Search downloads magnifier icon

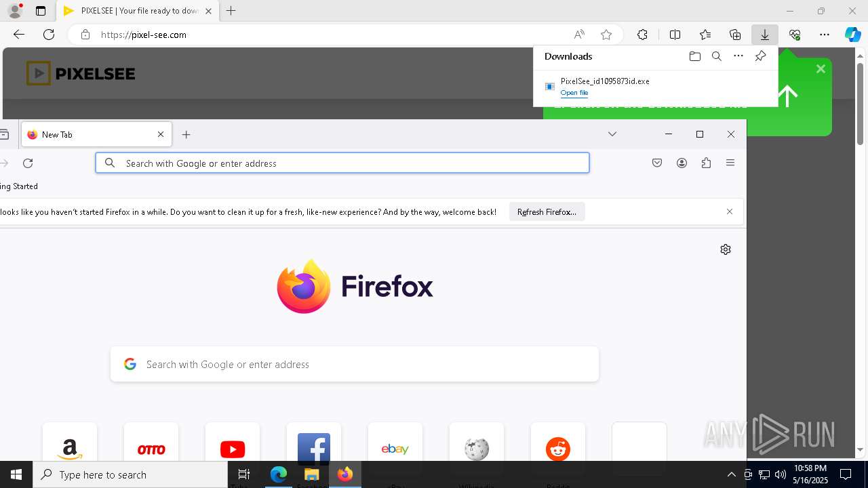tap(716, 56)
